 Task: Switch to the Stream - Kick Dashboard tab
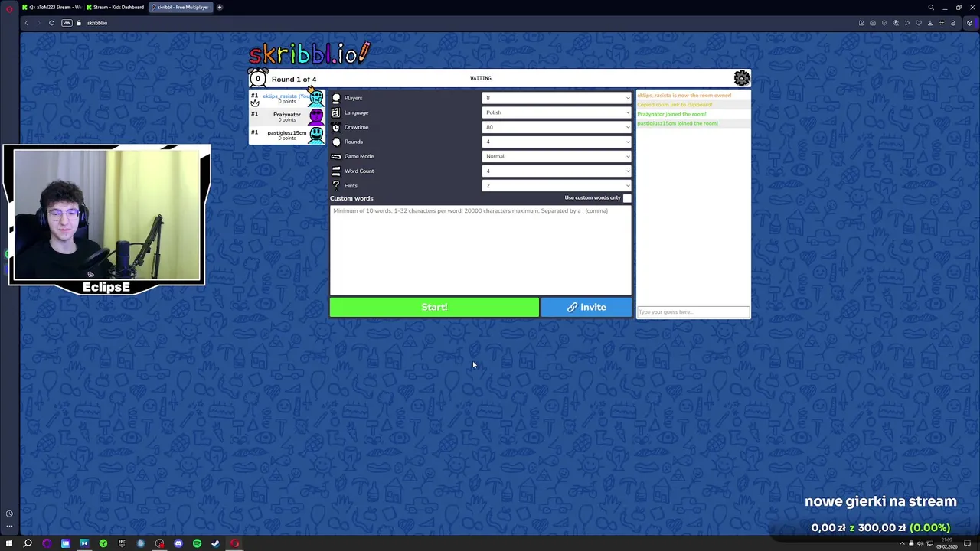pyautogui.click(x=116, y=7)
